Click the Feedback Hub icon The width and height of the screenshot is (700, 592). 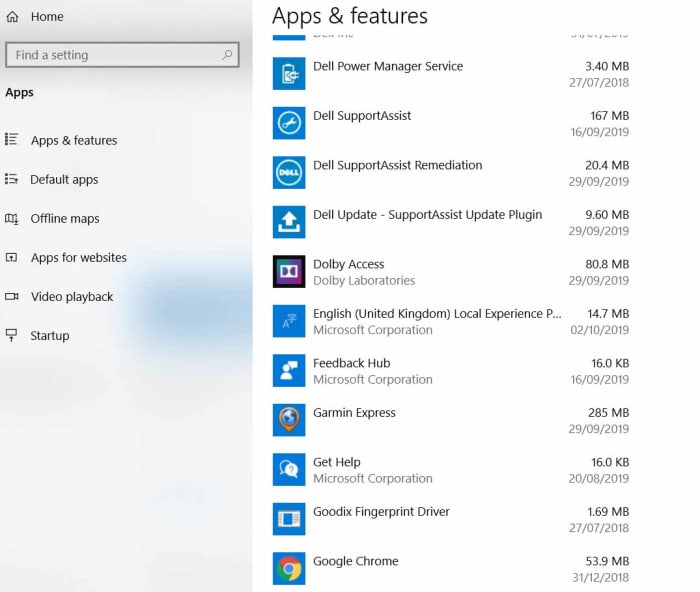289,371
